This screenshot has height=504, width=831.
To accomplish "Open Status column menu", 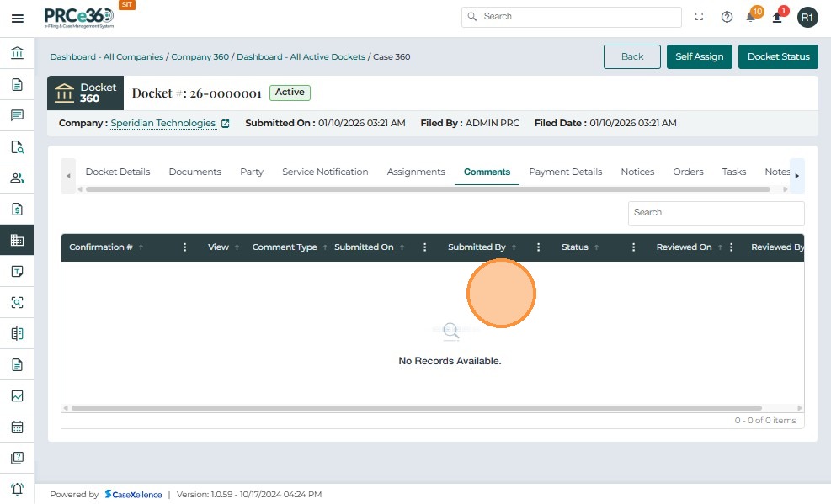I will (633, 247).
